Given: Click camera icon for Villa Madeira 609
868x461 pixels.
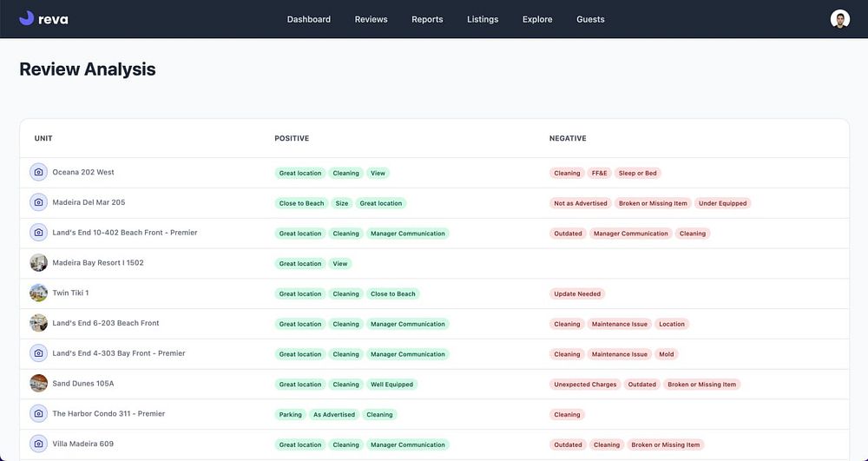Looking at the screenshot, I should pos(38,444).
